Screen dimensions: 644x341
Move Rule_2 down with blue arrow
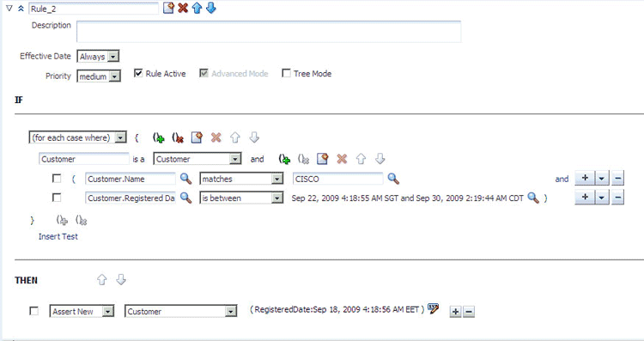[210, 8]
